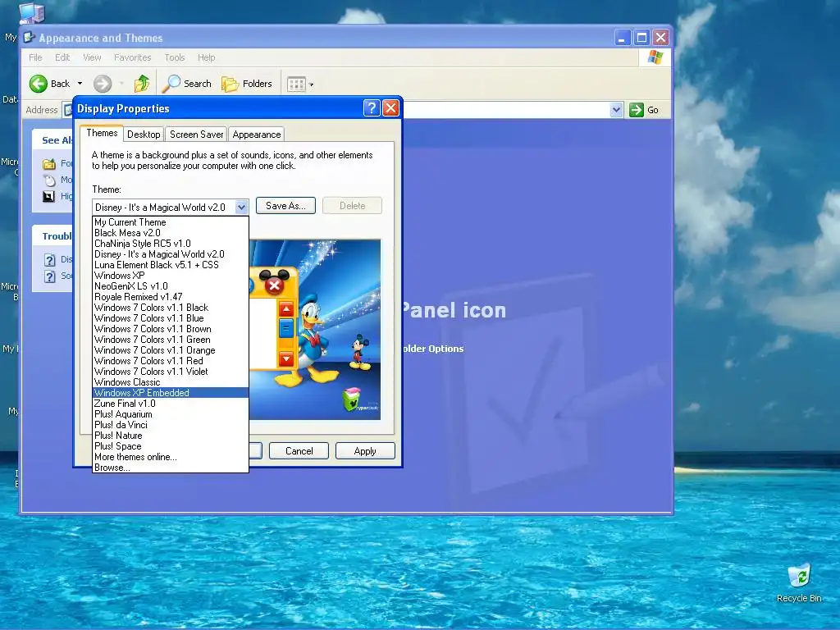Click the Up folder icon

pos(142,84)
